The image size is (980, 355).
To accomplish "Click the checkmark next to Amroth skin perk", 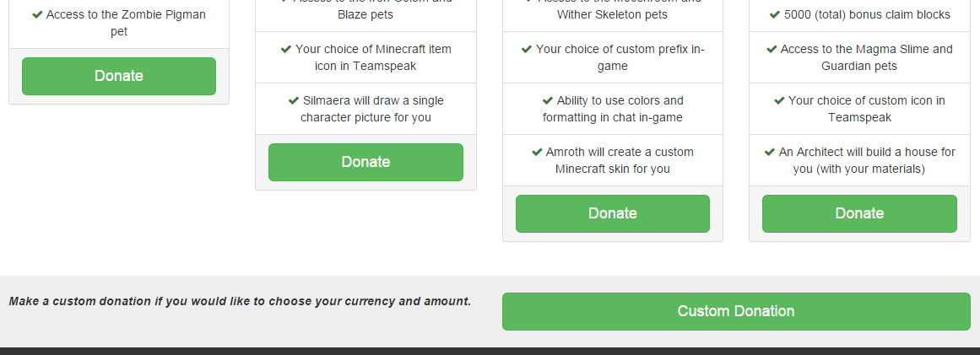I will click(537, 152).
